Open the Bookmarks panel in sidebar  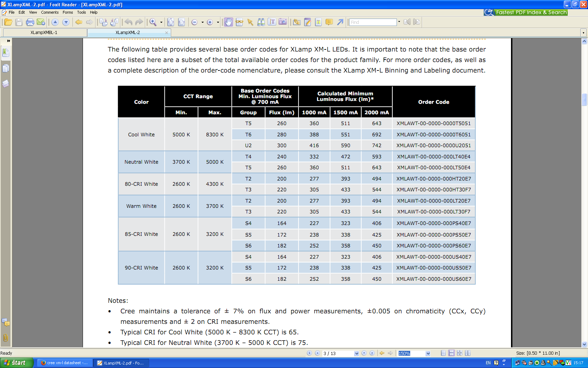(6, 53)
